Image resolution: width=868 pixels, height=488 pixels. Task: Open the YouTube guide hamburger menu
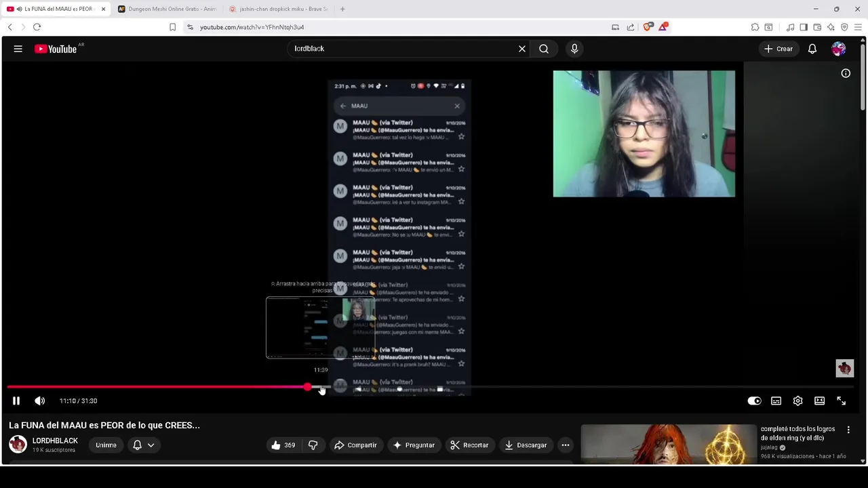click(18, 49)
